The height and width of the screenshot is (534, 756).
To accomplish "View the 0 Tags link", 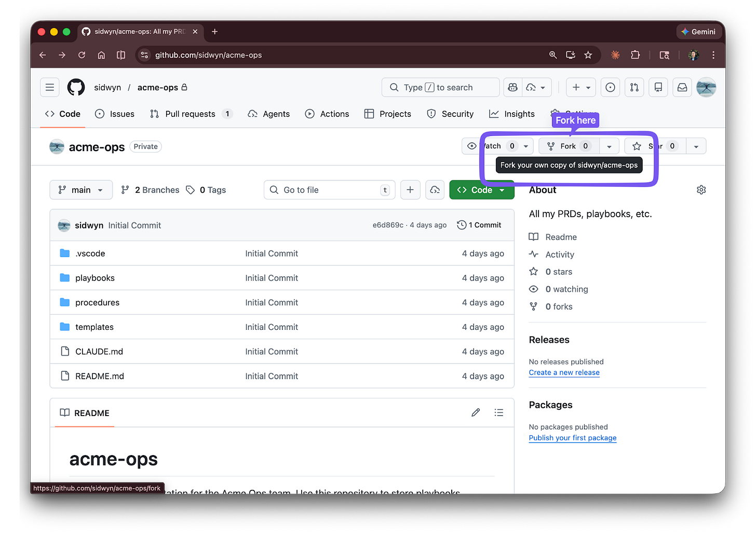I will [x=206, y=190].
